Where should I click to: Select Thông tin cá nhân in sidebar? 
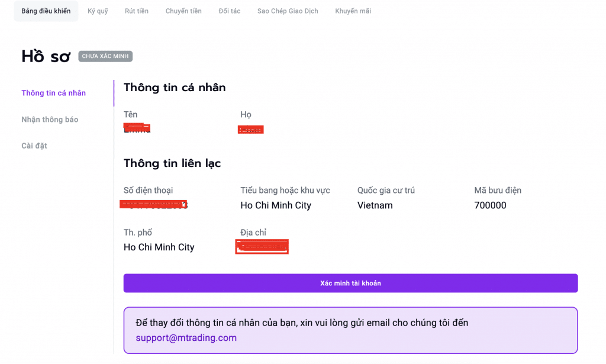[x=53, y=93]
